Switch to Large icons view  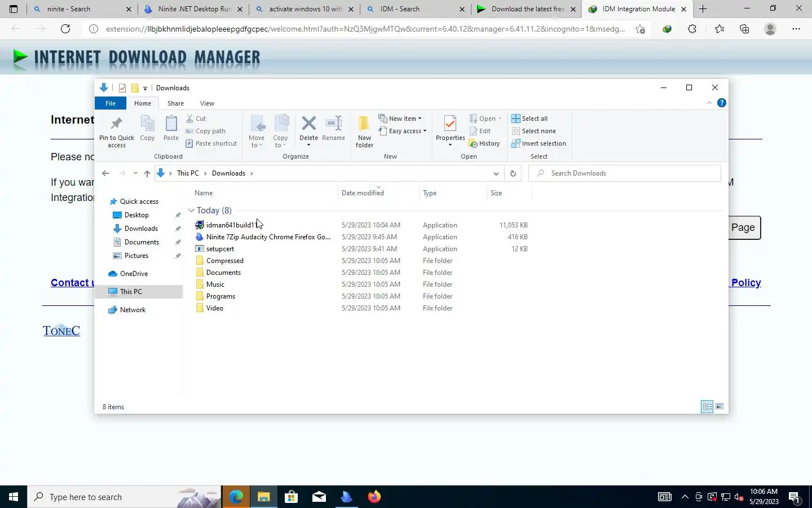coord(720,406)
